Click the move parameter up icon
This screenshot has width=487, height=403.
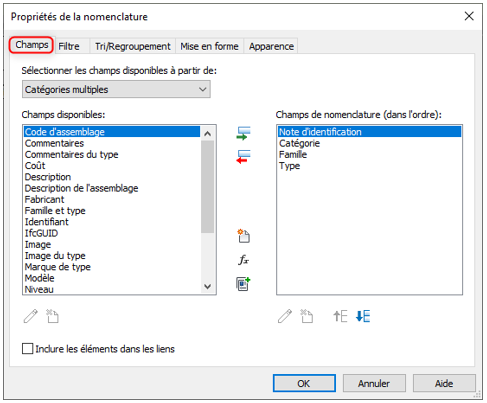pos(340,316)
